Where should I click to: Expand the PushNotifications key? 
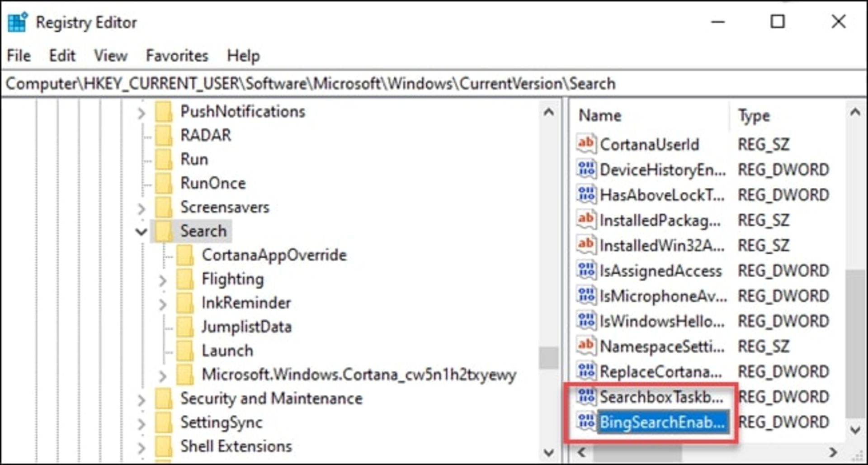point(142,112)
